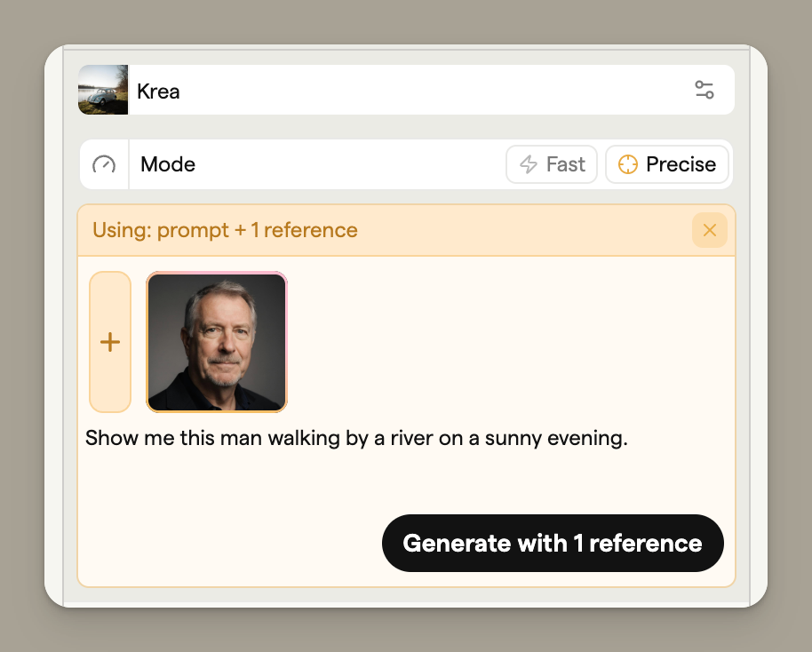Click the Mode speedometer icon
Image resolution: width=812 pixels, height=652 pixels.
point(104,164)
